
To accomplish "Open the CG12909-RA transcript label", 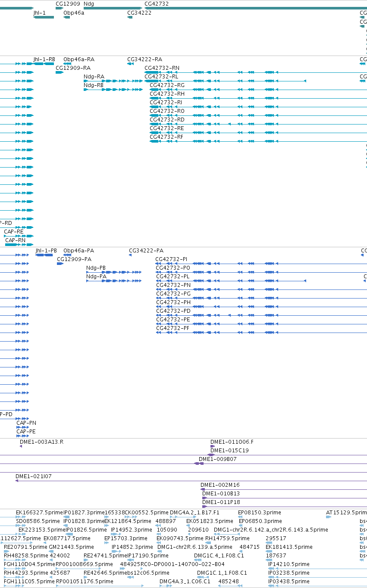I will tap(73, 68).
